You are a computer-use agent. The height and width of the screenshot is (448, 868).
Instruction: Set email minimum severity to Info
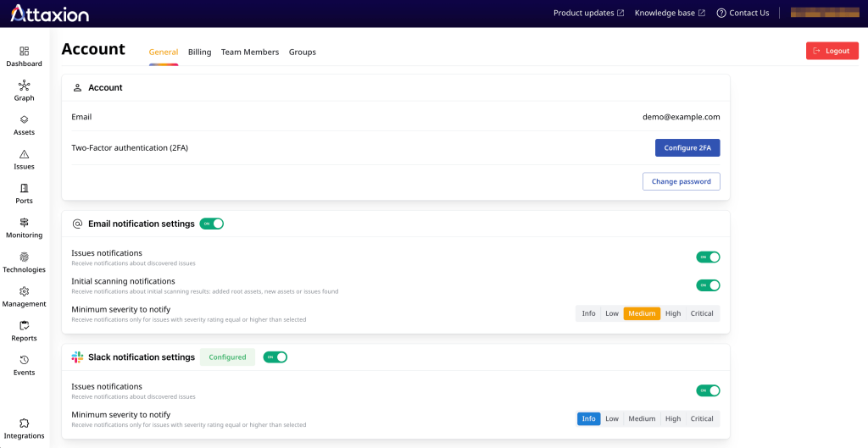coord(588,313)
